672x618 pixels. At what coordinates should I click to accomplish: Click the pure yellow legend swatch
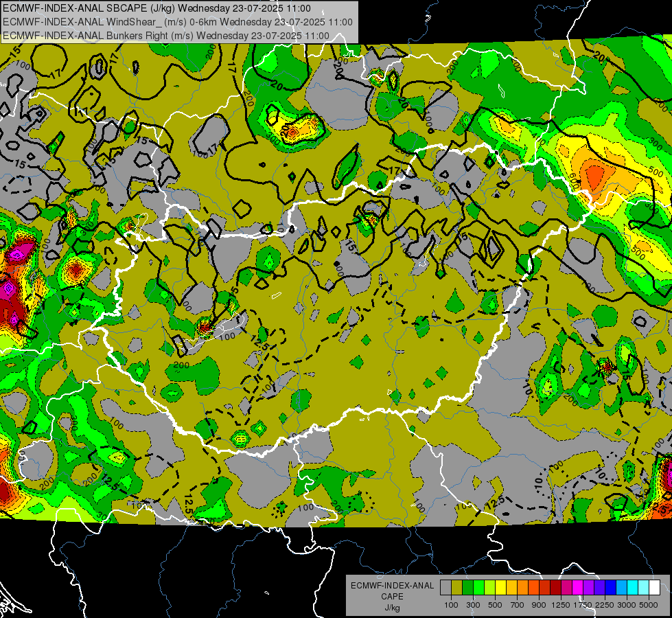pos(500,588)
